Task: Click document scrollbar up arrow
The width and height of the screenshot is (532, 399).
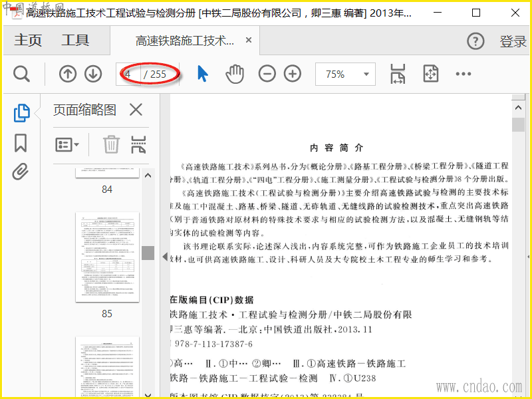Action: click(x=518, y=108)
